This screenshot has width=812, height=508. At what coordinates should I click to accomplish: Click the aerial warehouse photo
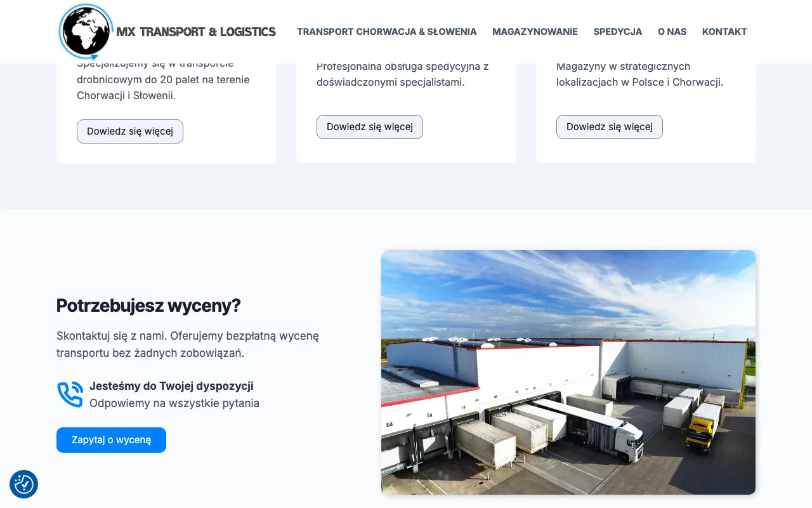(568, 372)
